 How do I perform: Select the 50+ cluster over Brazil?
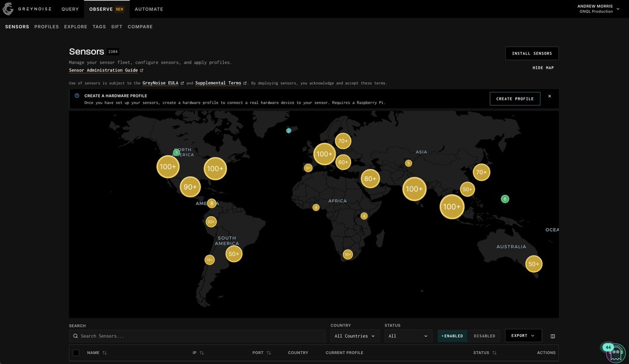tap(234, 254)
